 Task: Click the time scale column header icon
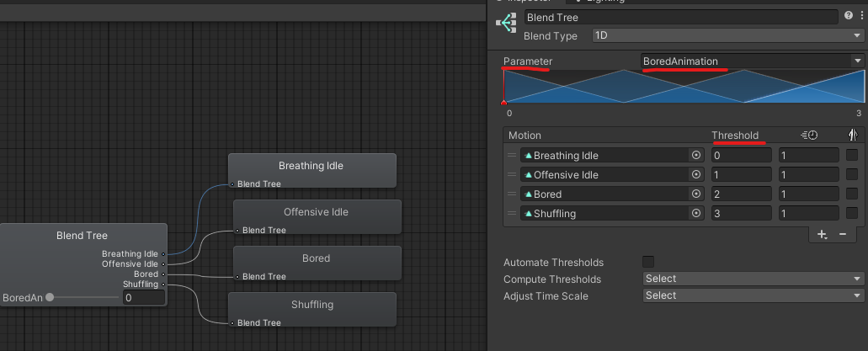click(809, 135)
